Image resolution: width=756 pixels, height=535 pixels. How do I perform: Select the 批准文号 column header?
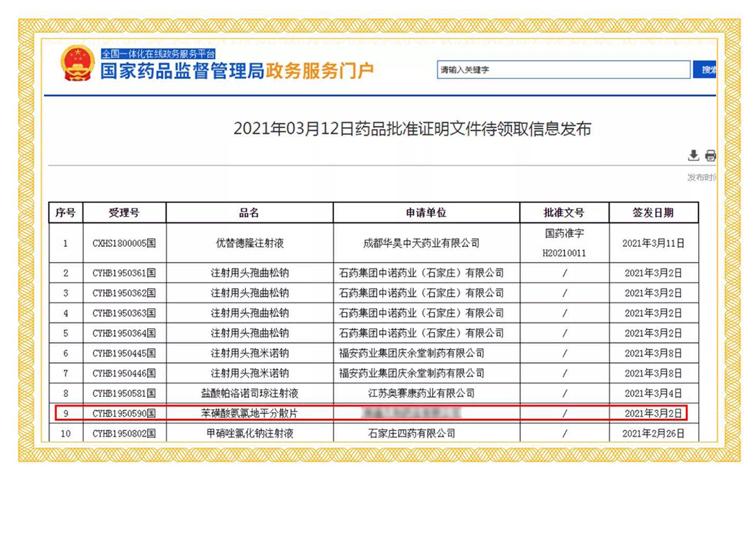click(564, 212)
